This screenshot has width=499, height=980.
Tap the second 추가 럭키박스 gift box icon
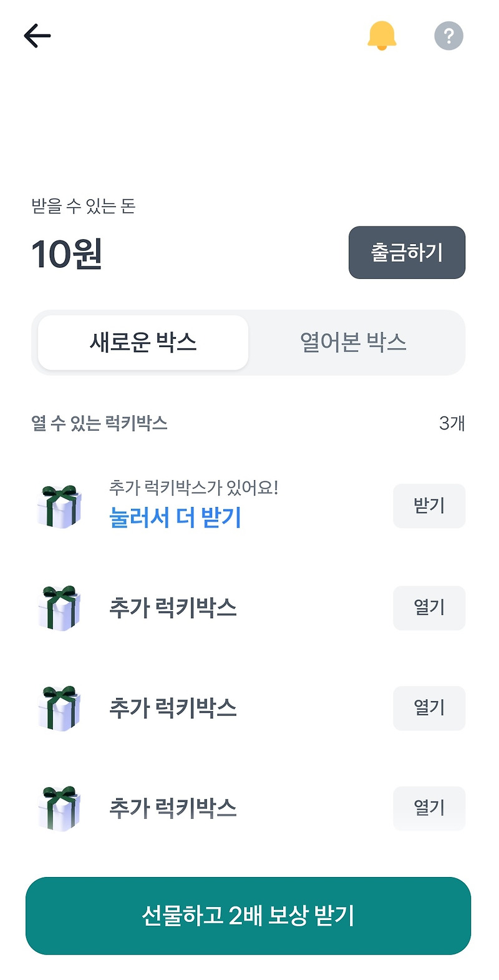coord(59,708)
